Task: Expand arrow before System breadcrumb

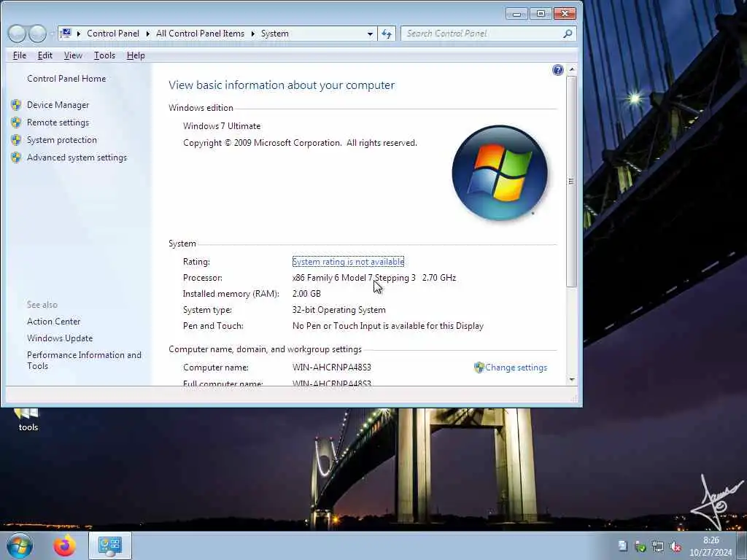Action: [253, 34]
